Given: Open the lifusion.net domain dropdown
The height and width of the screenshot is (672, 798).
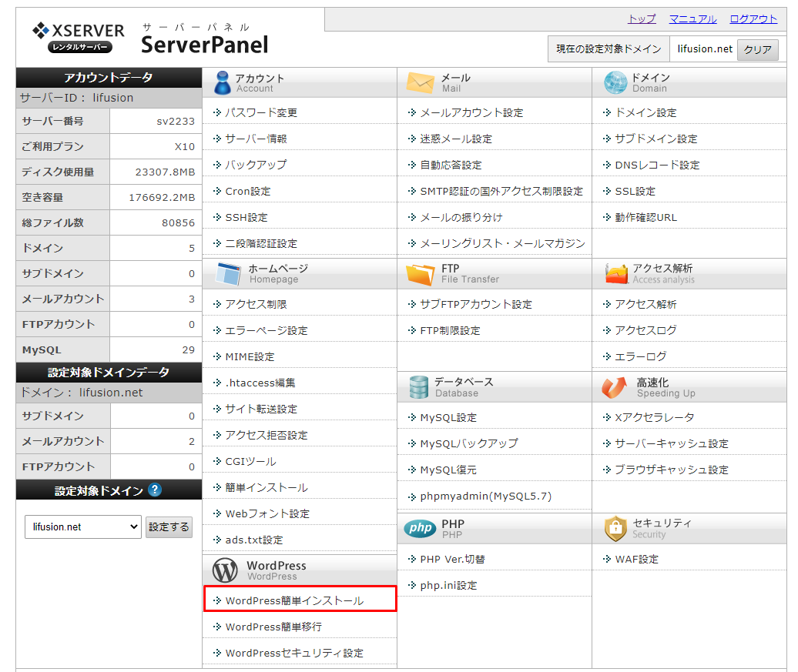Looking at the screenshot, I should 83,527.
